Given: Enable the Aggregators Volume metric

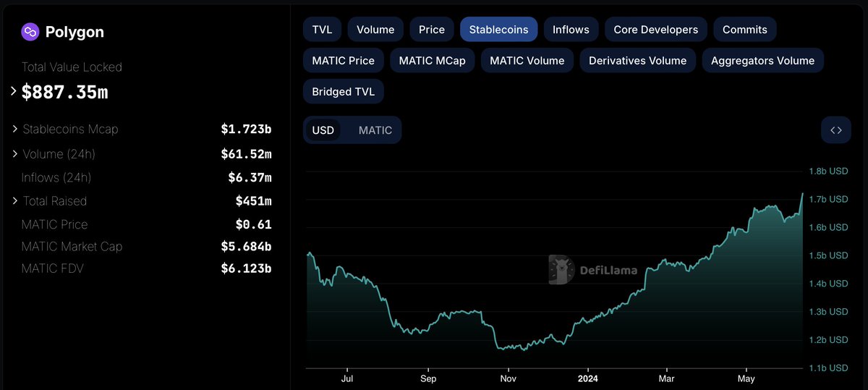Looking at the screenshot, I should tap(763, 61).
